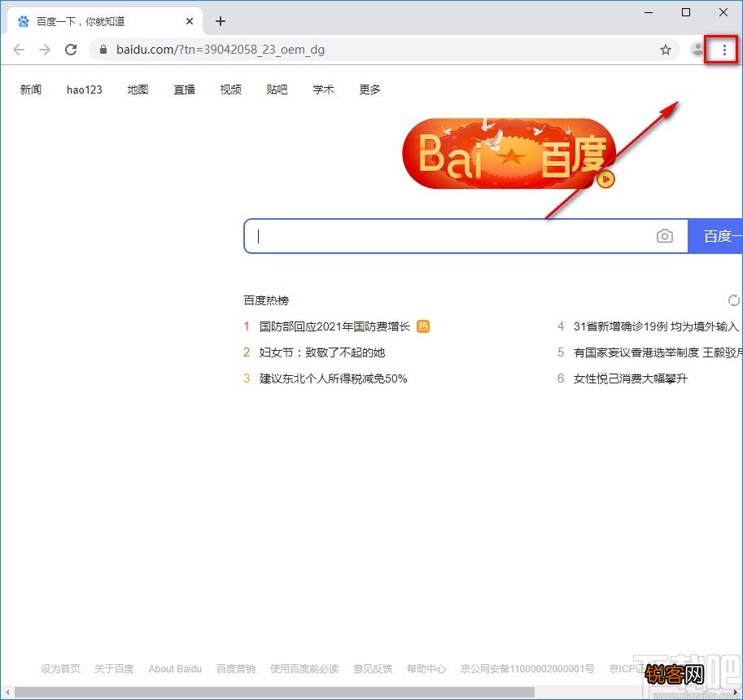Image resolution: width=743 pixels, height=700 pixels.
Task: Open the 百度热榜 heading link
Action: click(266, 300)
